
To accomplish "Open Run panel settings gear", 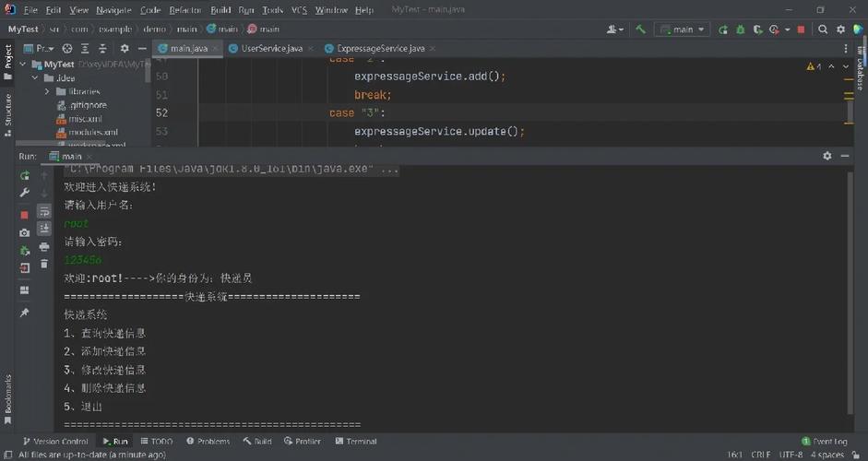I will (x=827, y=156).
